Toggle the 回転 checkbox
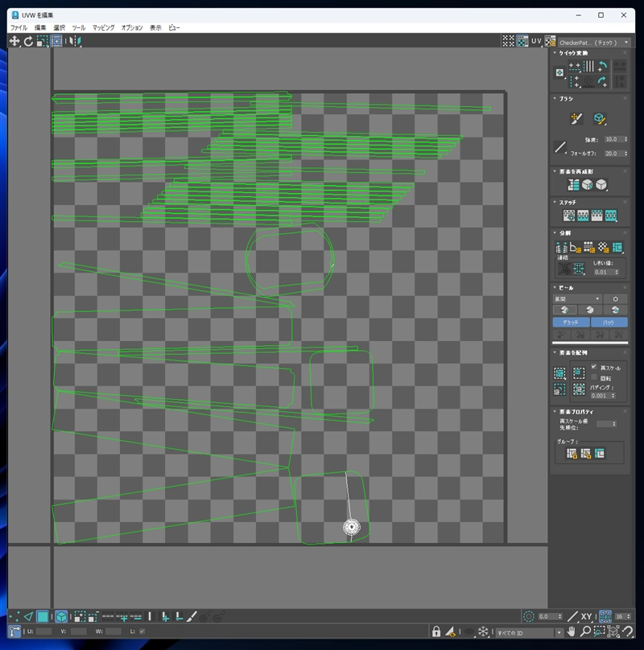The height and width of the screenshot is (650, 644). (x=594, y=376)
